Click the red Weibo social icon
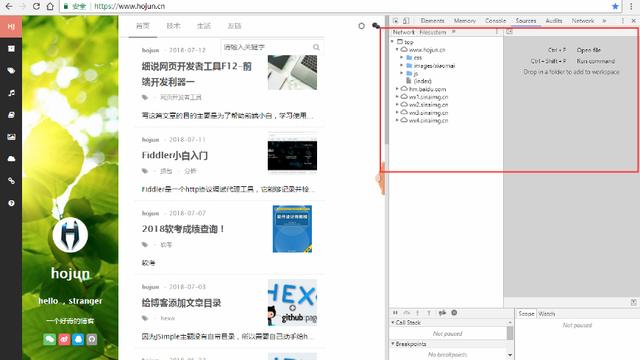 click(64, 339)
